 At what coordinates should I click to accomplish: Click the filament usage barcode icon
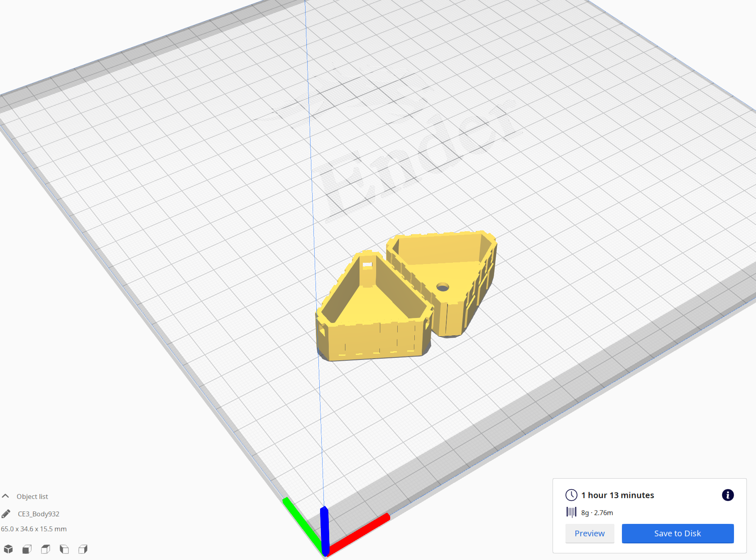point(571,512)
